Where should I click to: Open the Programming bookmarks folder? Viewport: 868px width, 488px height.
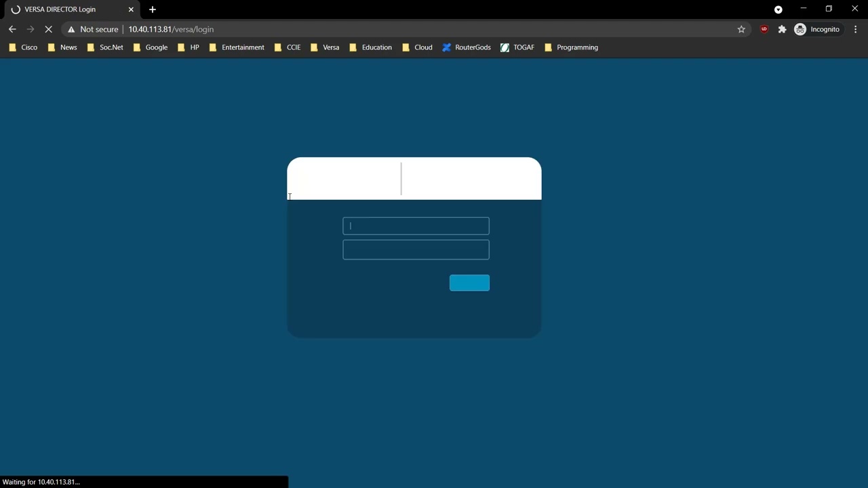pos(571,47)
